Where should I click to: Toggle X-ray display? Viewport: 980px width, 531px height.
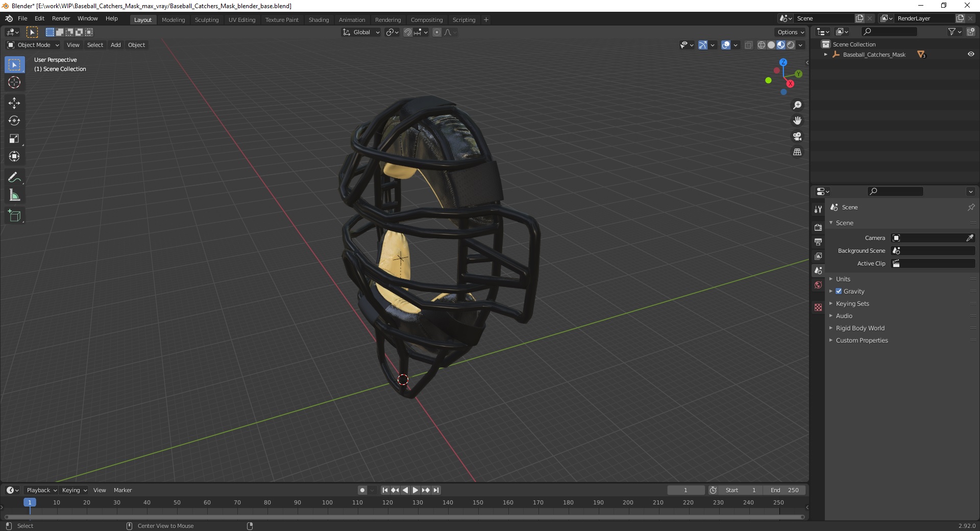tap(748, 45)
